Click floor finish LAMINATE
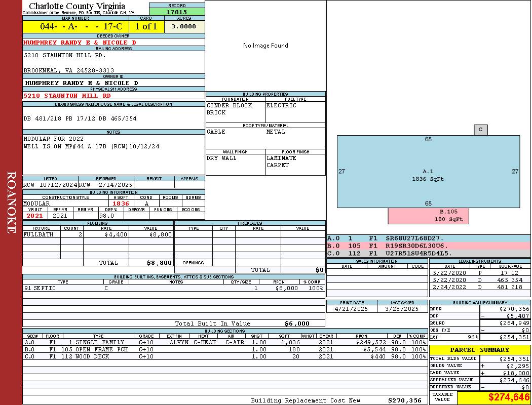Screen dimensions: 532x405 (281, 158)
